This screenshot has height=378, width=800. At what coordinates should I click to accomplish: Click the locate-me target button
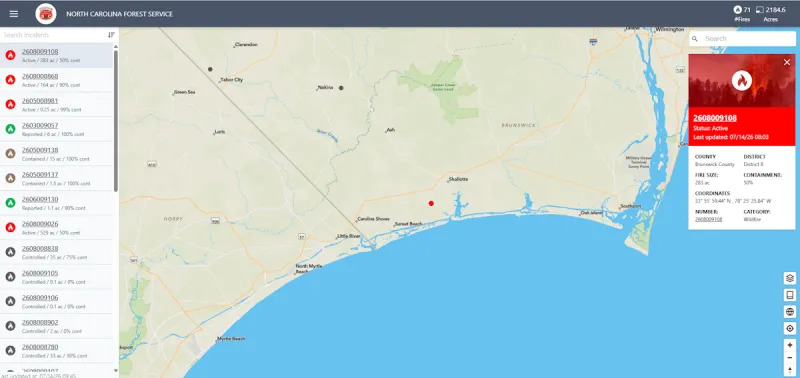(790, 329)
